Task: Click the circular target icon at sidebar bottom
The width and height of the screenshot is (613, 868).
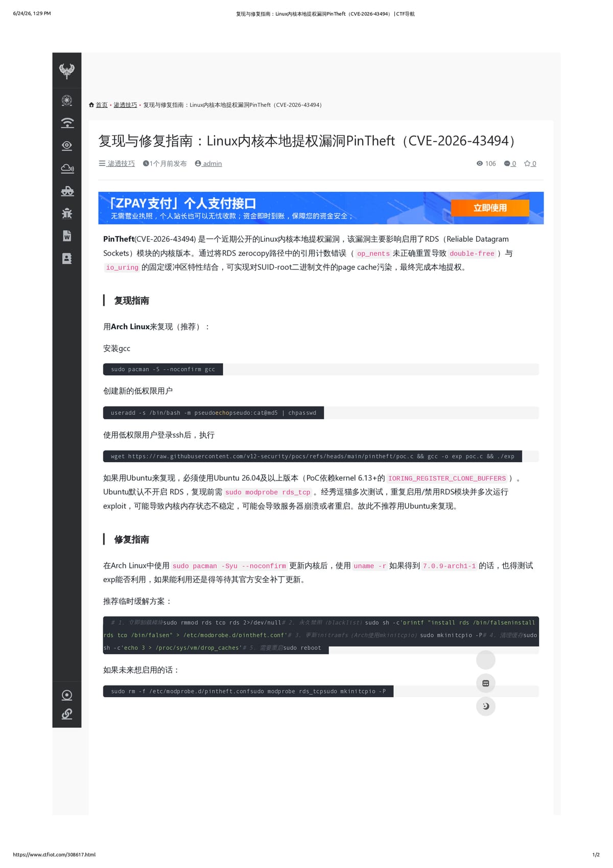Action: pyautogui.click(x=67, y=695)
